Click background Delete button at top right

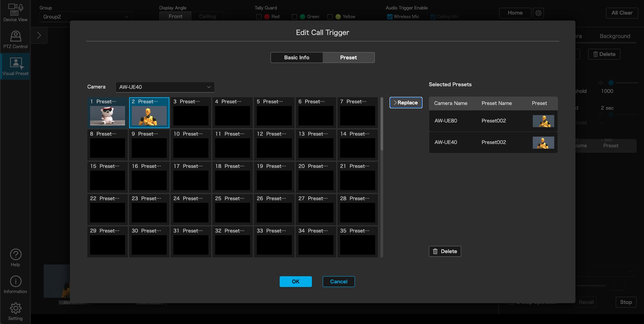click(x=604, y=54)
